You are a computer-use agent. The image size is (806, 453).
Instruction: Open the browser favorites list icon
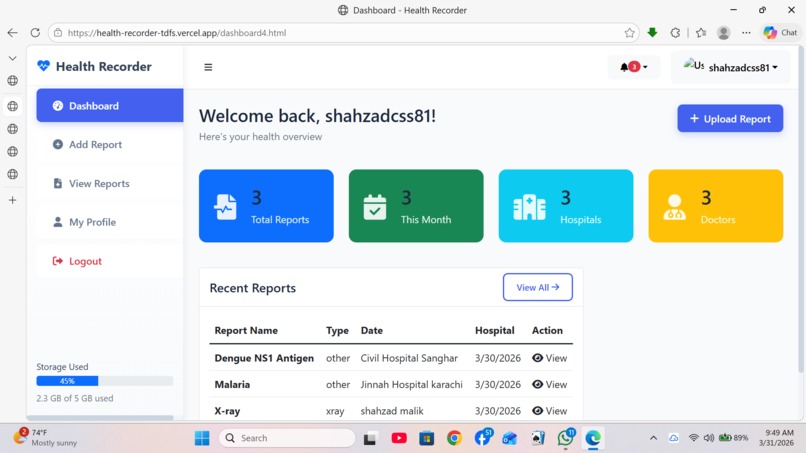tap(701, 33)
